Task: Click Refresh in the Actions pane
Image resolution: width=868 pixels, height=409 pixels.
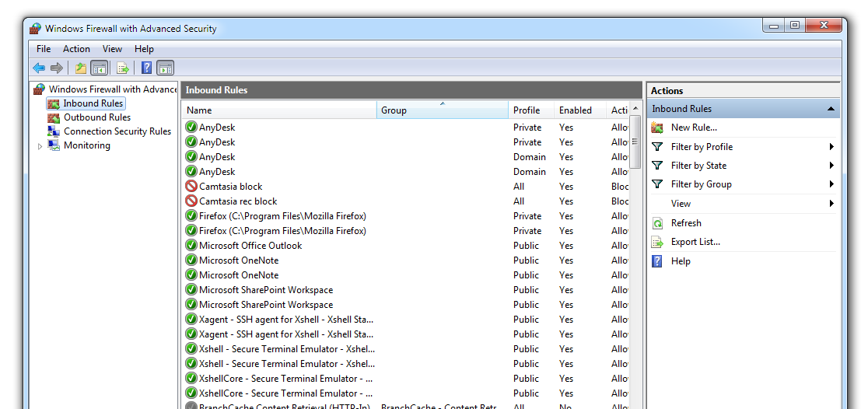Action: point(686,223)
